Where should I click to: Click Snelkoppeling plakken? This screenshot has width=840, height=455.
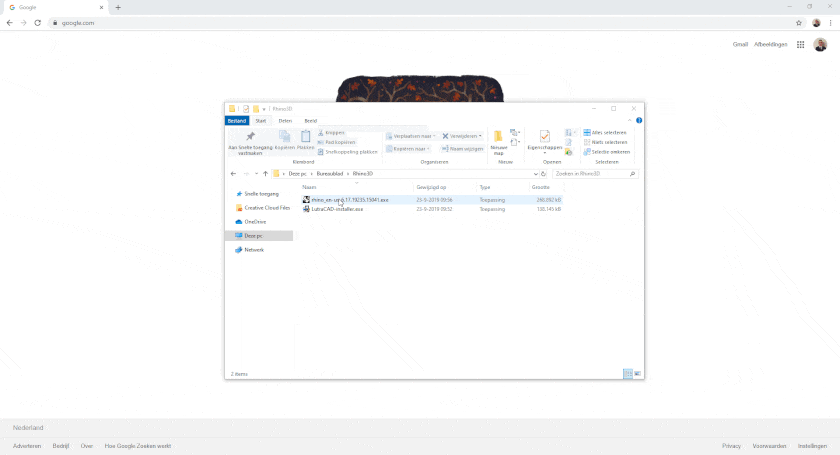click(348, 152)
